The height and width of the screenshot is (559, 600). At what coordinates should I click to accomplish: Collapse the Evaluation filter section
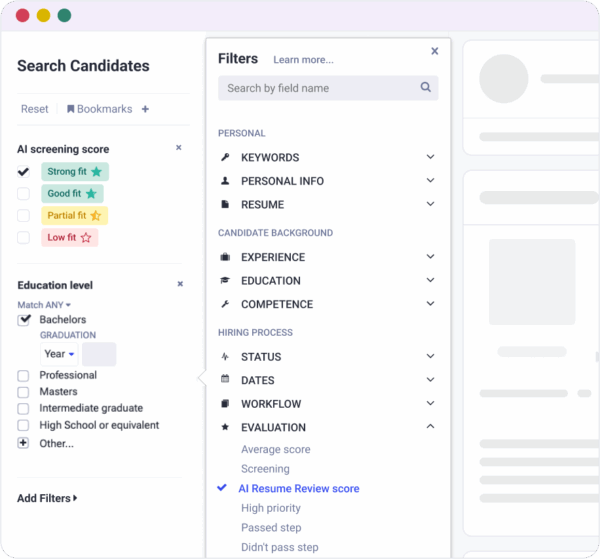tap(430, 427)
